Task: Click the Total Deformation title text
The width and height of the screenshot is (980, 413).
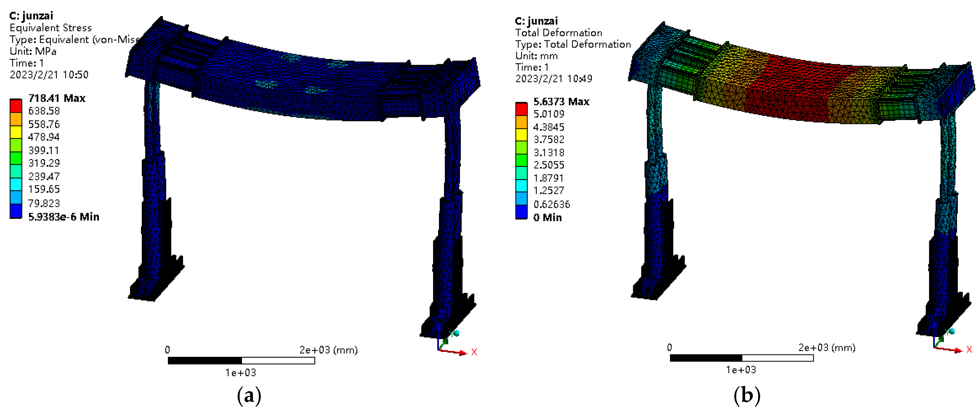Action: (x=558, y=33)
